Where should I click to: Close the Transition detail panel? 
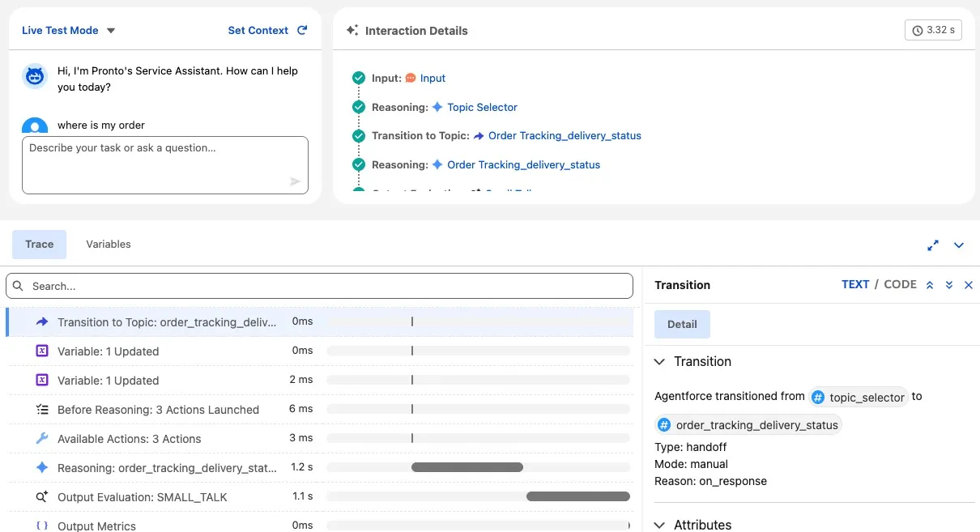pyautogui.click(x=969, y=285)
